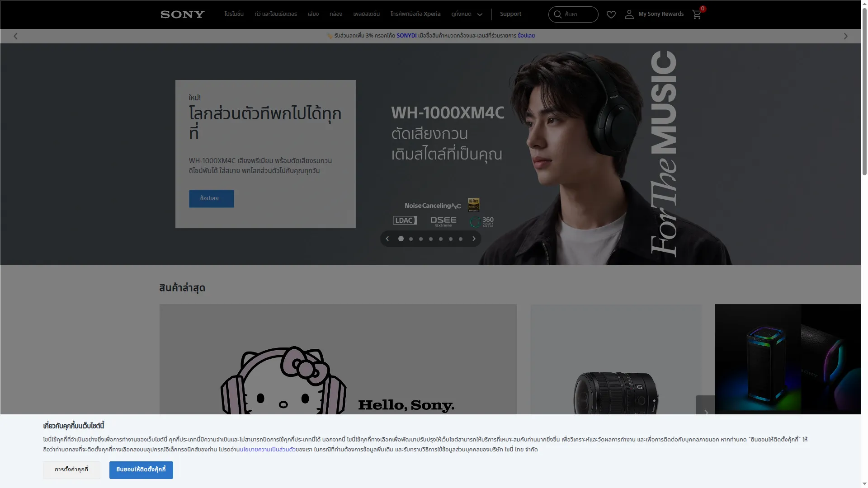This screenshot has height=488, width=868.
Task: Go to next announcement banner arrow
Action: (x=846, y=36)
